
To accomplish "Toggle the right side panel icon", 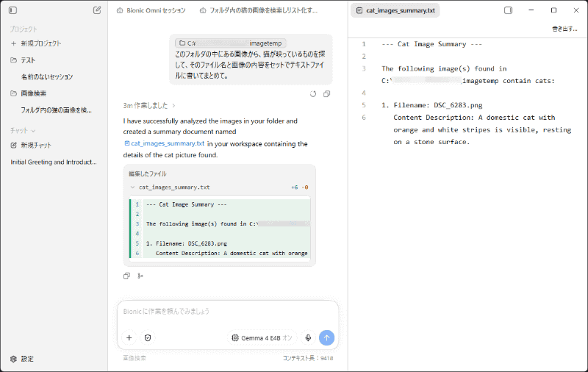I will [508, 10].
